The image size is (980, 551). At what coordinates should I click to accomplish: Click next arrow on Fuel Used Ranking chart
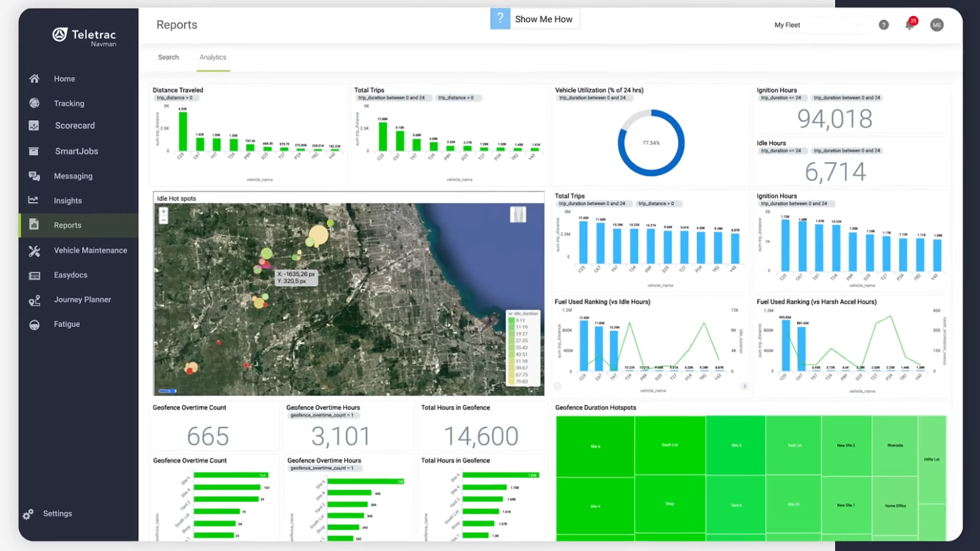[744, 386]
